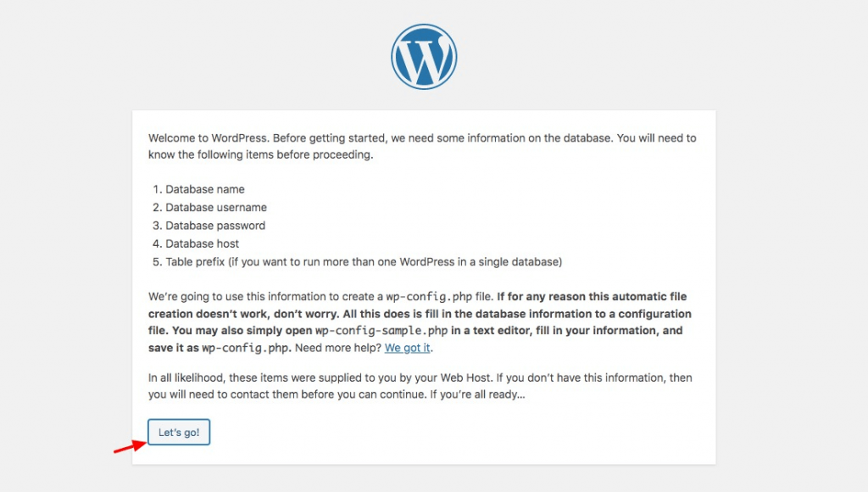Open the 'We got it.' help link
The image size is (868, 492).
click(407, 348)
